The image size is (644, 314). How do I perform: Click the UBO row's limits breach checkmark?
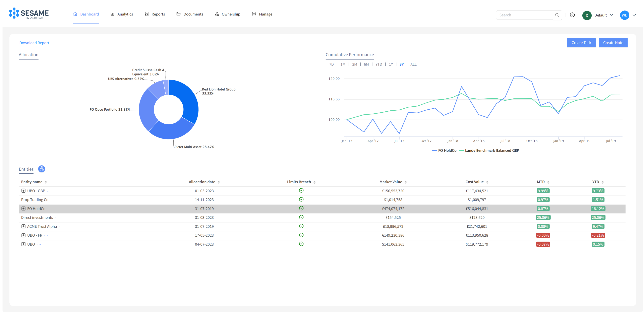pyautogui.click(x=301, y=244)
